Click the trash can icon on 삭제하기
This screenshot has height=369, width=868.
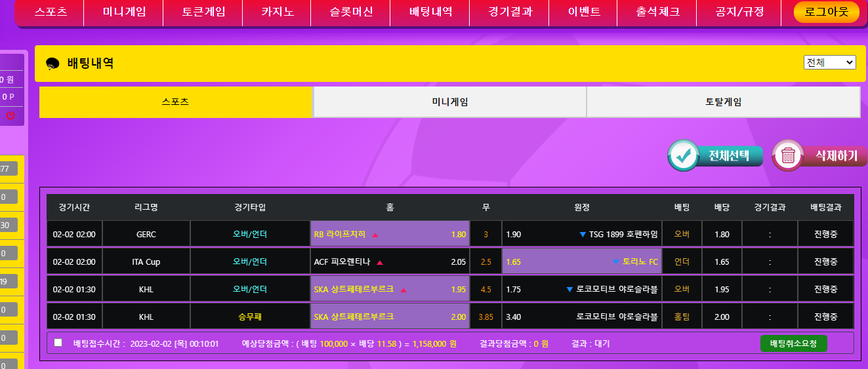click(x=788, y=156)
